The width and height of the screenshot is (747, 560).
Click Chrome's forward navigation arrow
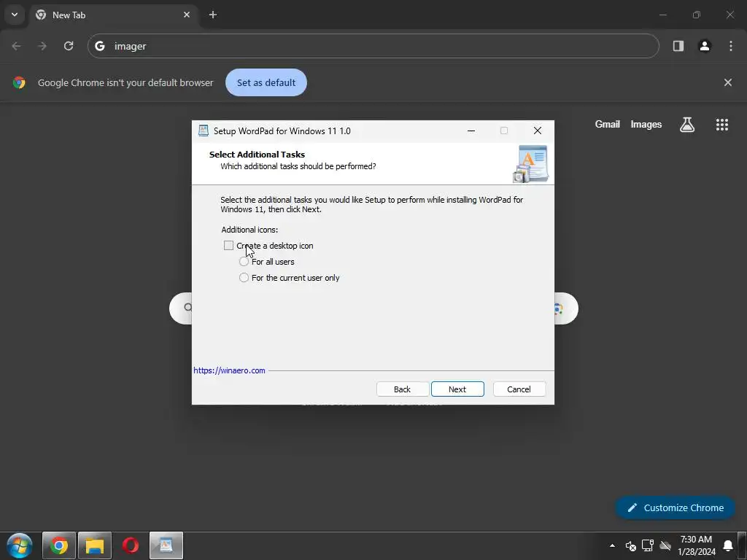point(42,46)
